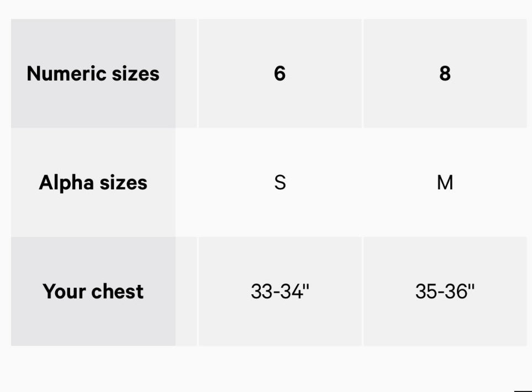Click the dark bar at the bottom-right corner
Screen dimensions: 532x392
pyautogui.click(x=523, y=390)
